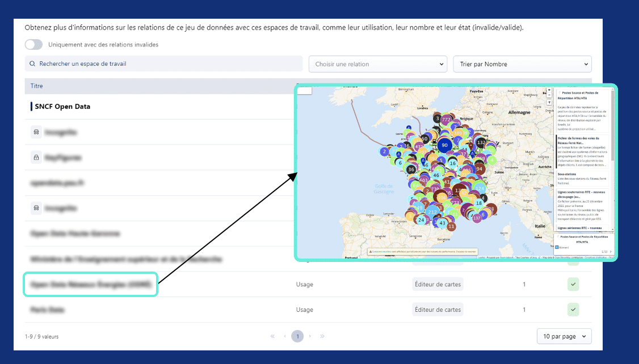The width and height of the screenshot is (639, 364).
Task: Expand the '10 par page' selector
Action: point(564,336)
